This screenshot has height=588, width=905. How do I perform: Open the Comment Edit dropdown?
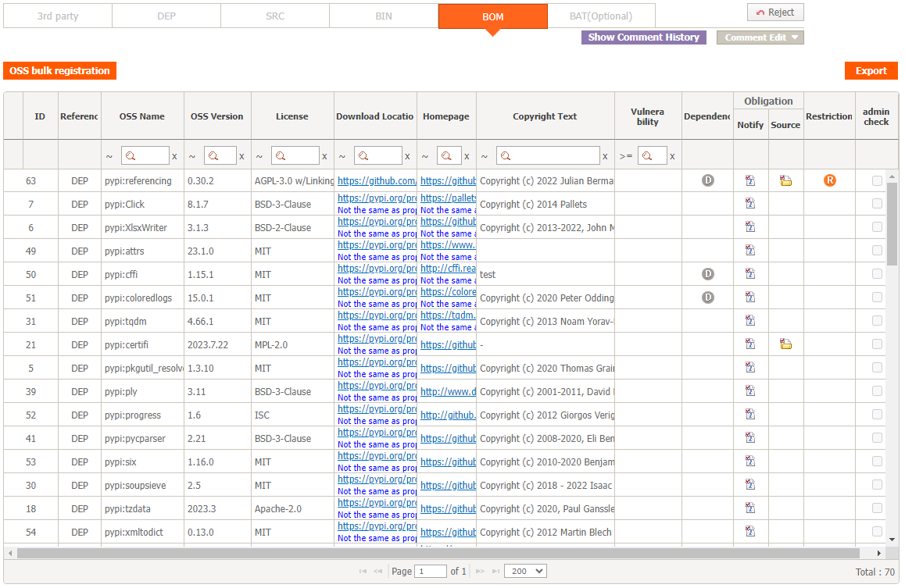click(760, 37)
